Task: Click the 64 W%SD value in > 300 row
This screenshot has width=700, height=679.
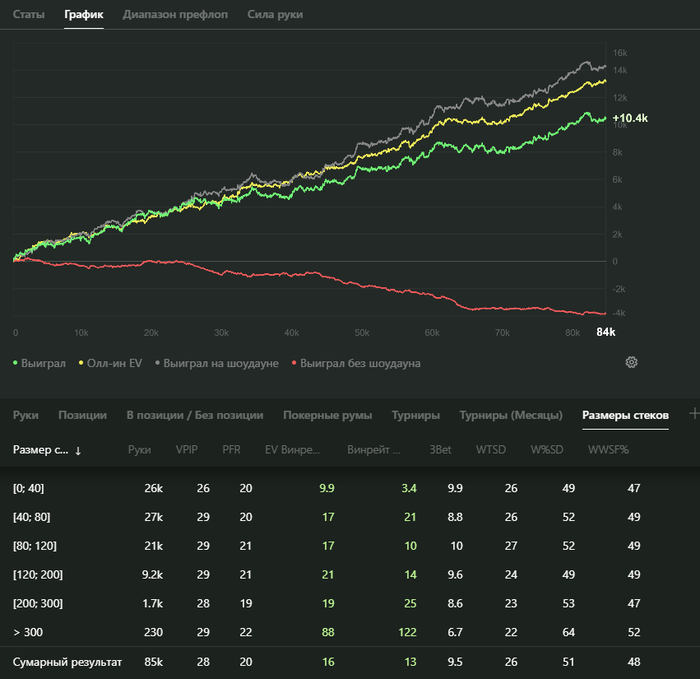Action: (x=568, y=632)
